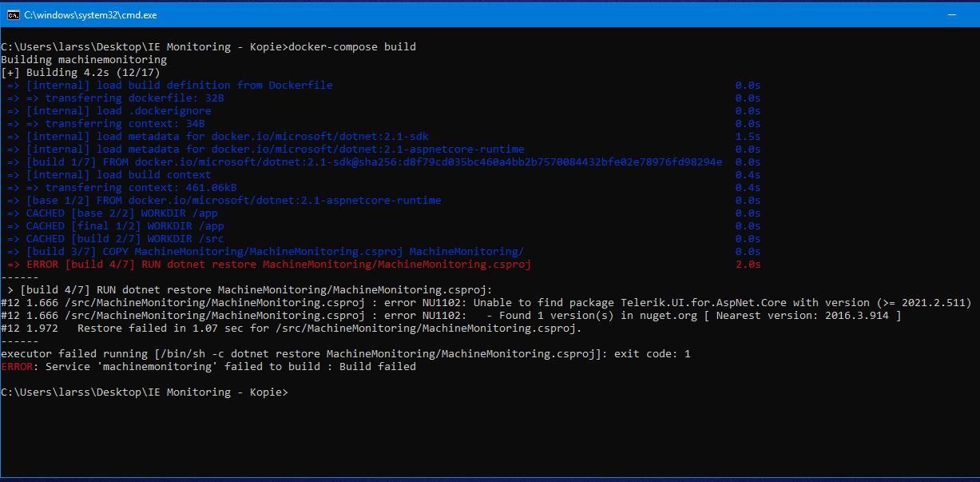Click the 2.0s timing of the error step

click(x=748, y=265)
